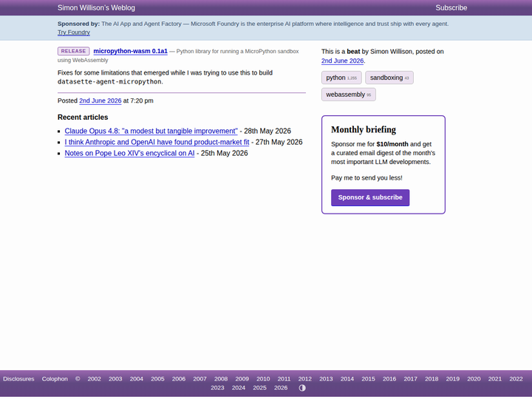The image size is (532, 399).
Task: Go to the 2004 archive
Action: (x=137, y=378)
